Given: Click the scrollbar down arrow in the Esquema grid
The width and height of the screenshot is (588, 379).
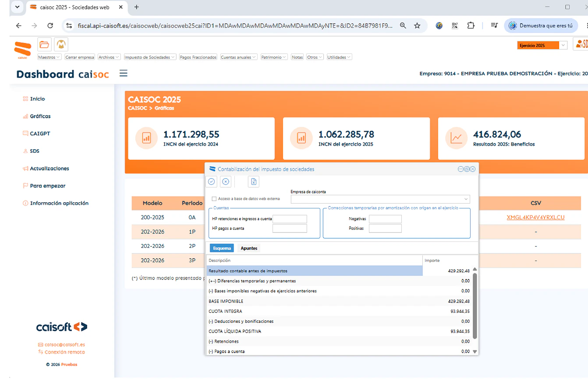Looking at the screenshot, I should [x=475, y=352].
